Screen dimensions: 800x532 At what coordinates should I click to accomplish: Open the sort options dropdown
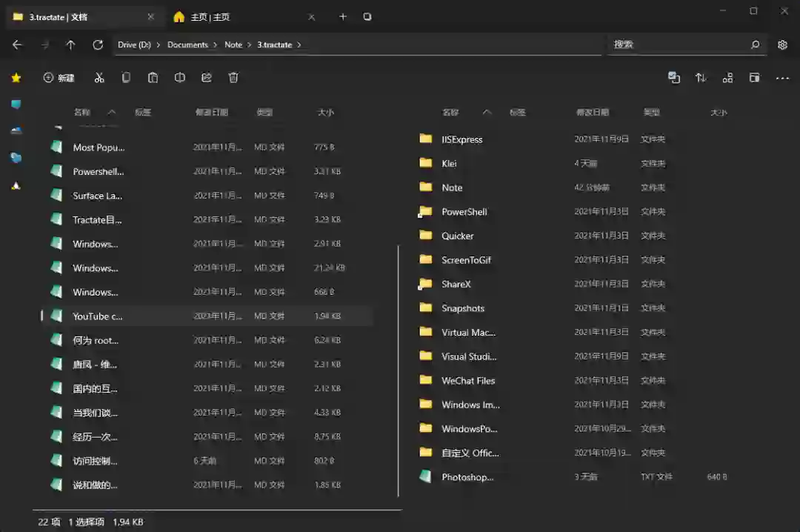(x=701, y=78)
